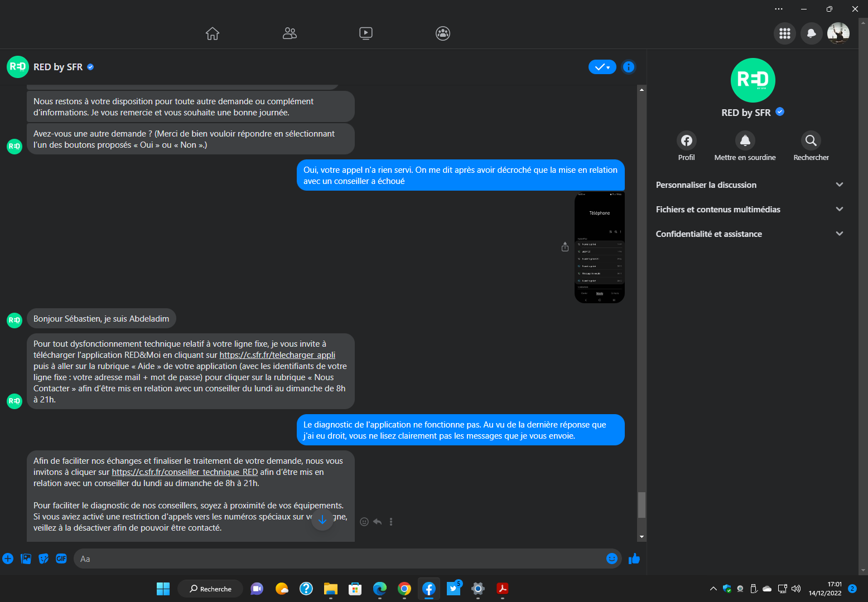This screenshot has width=868, height=602.
Task: Click the scrollbar down arrow in chat
Action: 642,537
